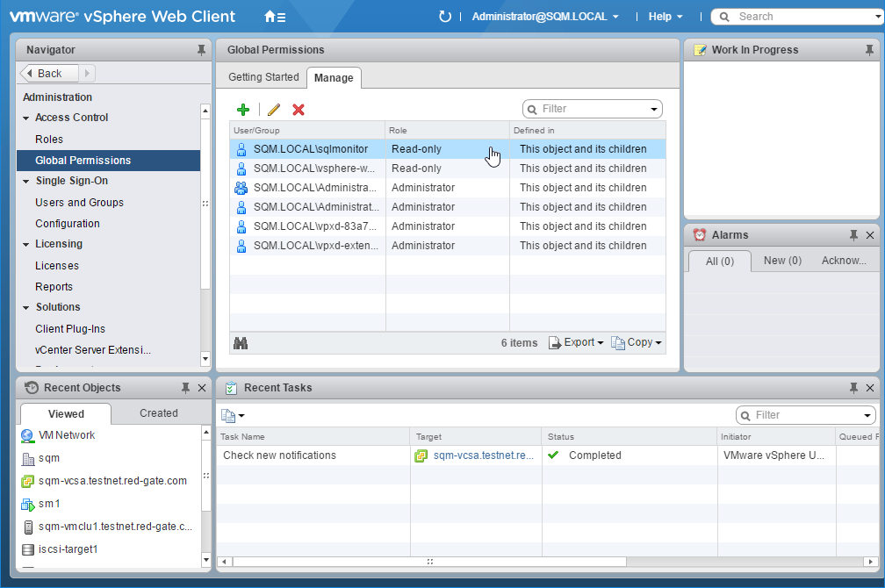This screenshot has height=588, width=885.
Task: Collapse the Single Sign-On section
Action: [26, 181]
